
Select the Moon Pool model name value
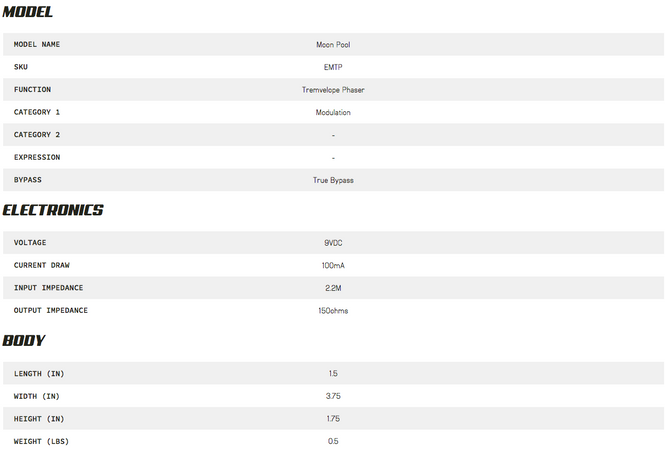(333, 45)
